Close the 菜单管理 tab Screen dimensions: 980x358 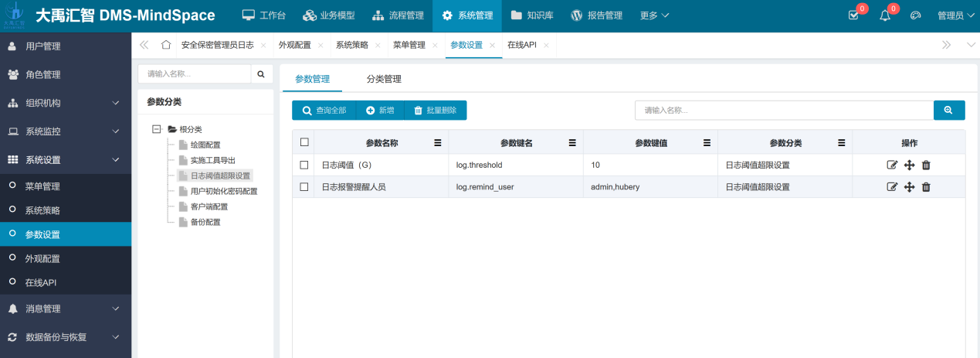(x=435, y=46)
